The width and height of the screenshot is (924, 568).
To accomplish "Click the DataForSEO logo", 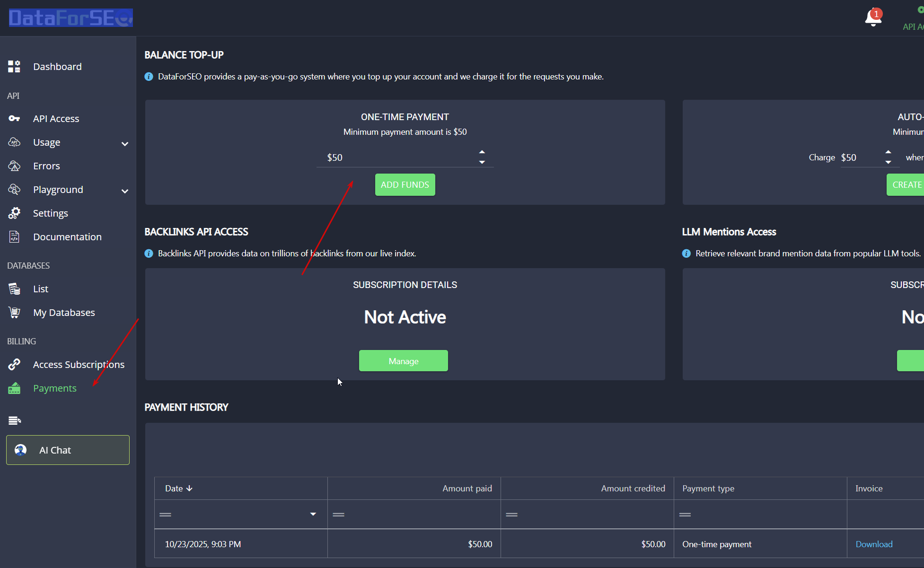I will pyautogui.click(x=71, y=18).
